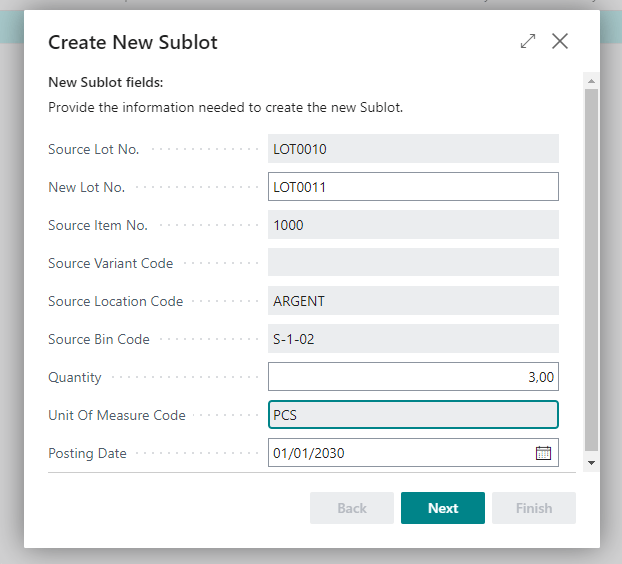
Task: Click the scrollbar up arrow
Action: click(x=591, y=81)
